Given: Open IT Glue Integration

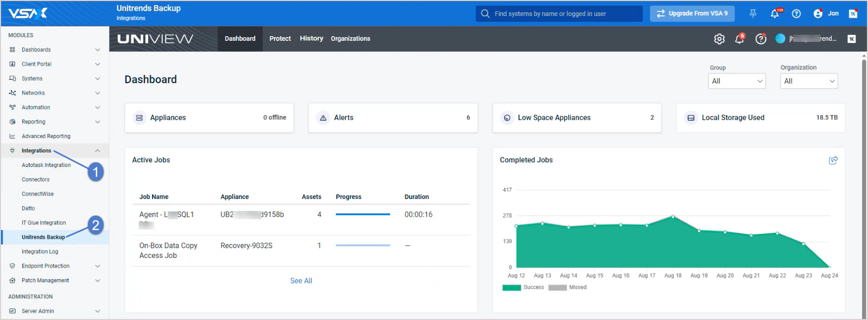Looking at the screenshot, I should pyautogui.click(x=44, y=223).
